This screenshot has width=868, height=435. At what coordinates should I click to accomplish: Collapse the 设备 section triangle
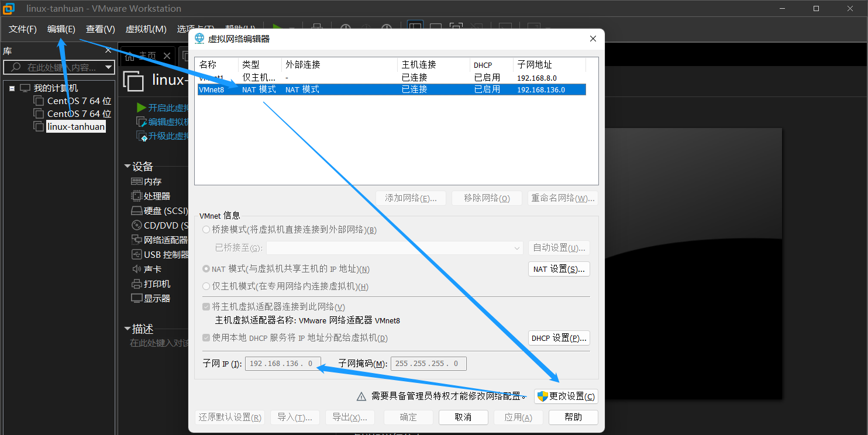pos(128,166)
